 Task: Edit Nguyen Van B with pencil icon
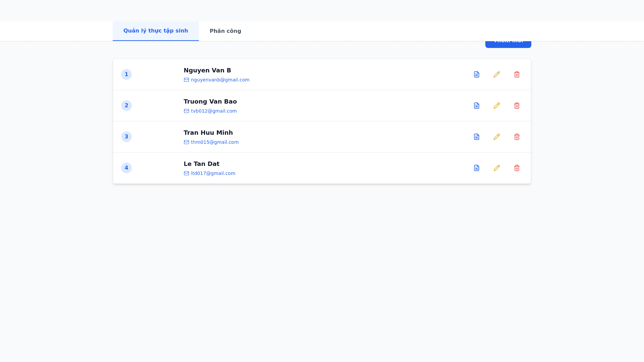point(496,74)
